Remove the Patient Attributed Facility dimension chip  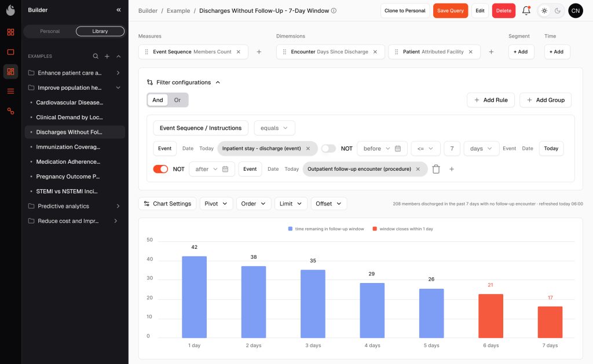(470, 52)
